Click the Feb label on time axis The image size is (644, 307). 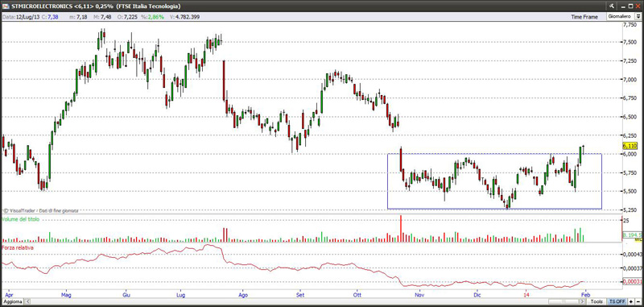tap(586, 295)
